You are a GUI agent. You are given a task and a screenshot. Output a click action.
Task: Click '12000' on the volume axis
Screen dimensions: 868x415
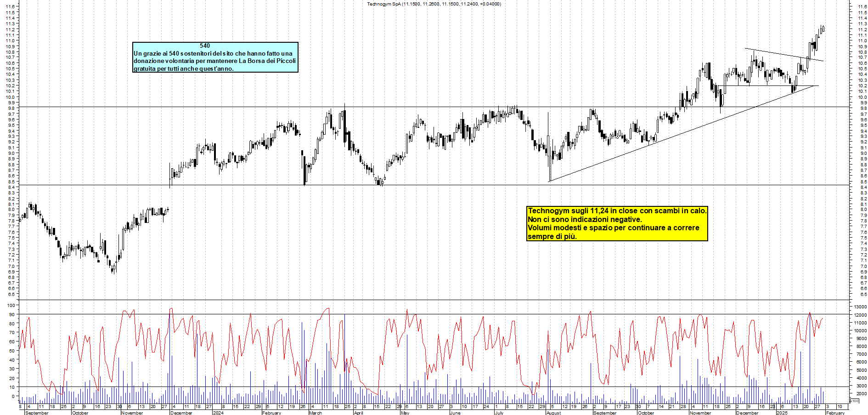click(x=860, y=315)
